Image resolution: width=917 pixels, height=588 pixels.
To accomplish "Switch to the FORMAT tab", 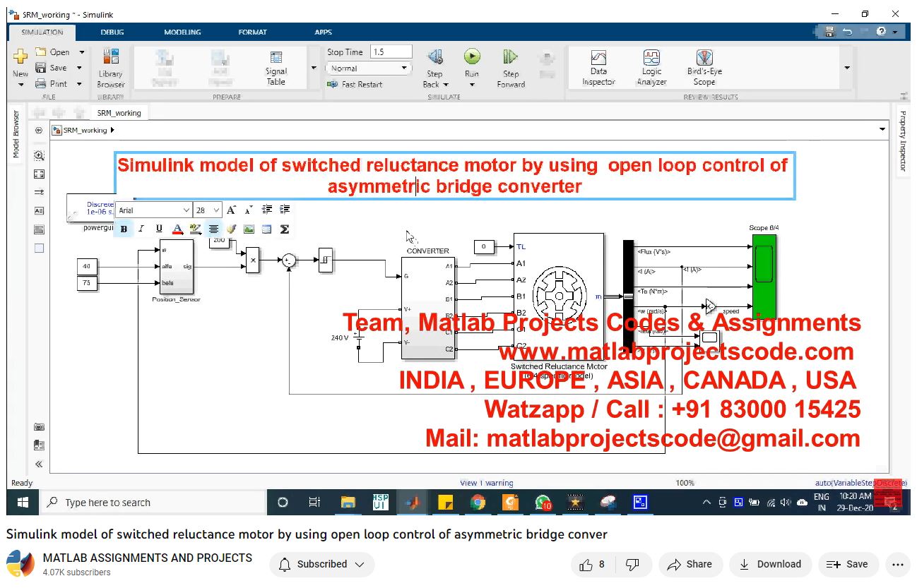I will click(x=252, y=32).
